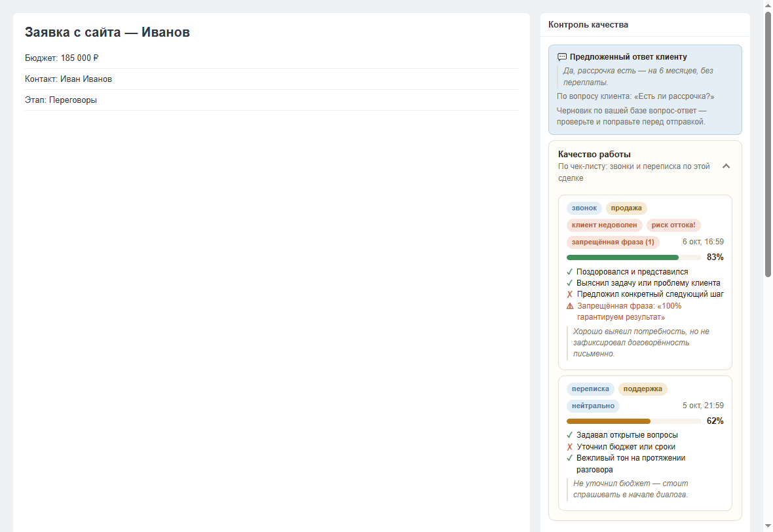Click the Запрещённая фраза: «100% гарантируем результат» line

[x=630, y=312]
